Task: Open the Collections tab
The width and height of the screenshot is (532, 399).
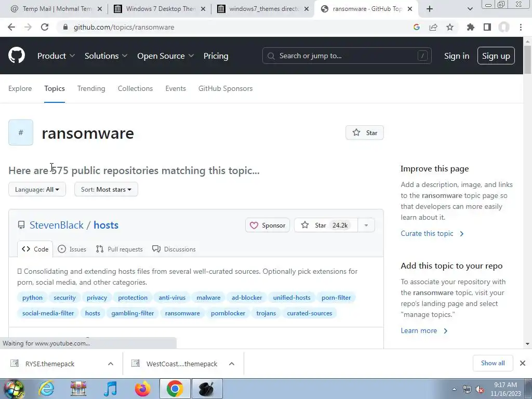Action: [x=135, y=88]
